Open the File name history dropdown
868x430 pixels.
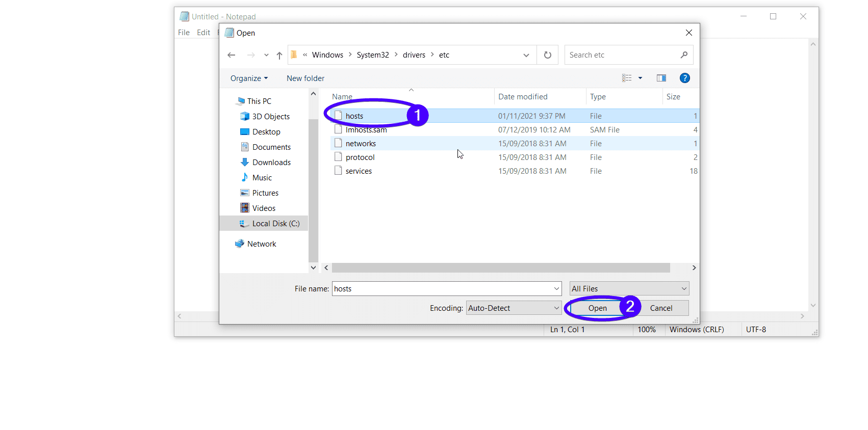(x=556, y=289)
